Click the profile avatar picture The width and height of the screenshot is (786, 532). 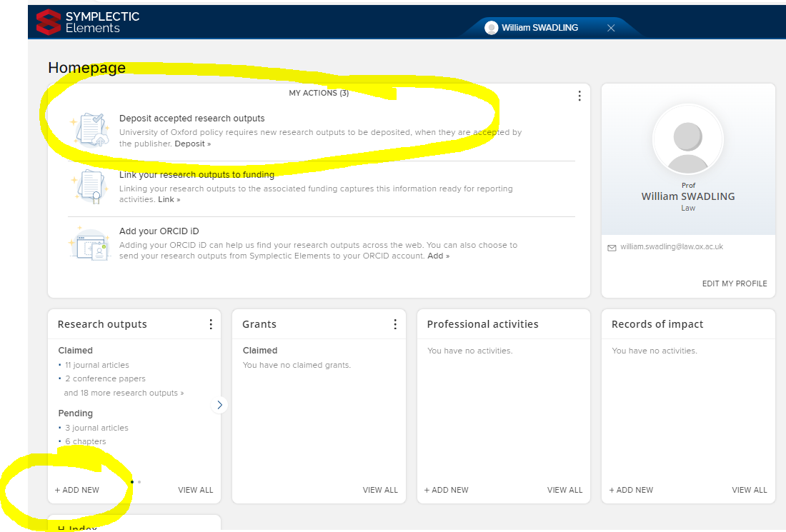(688, 141)
